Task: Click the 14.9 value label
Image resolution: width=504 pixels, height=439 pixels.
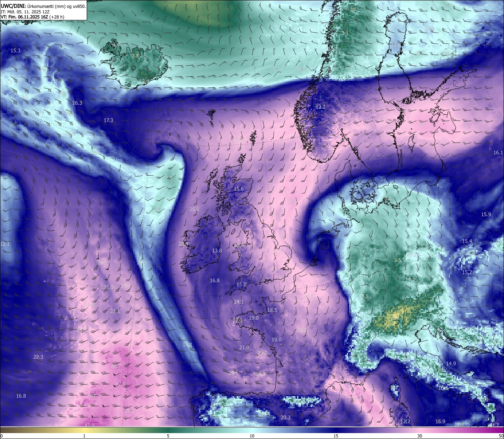Action: [451, 364]
